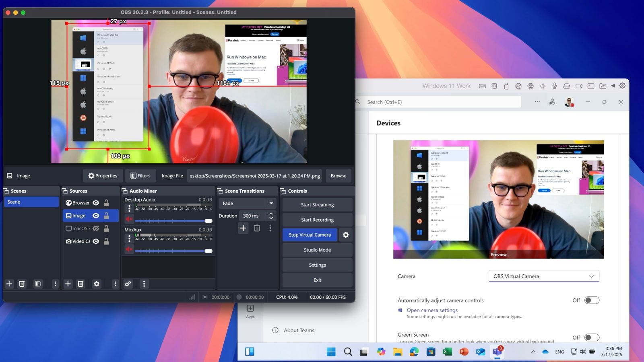Mute the Desktop Audio speaker icon

tap(129, 219)
